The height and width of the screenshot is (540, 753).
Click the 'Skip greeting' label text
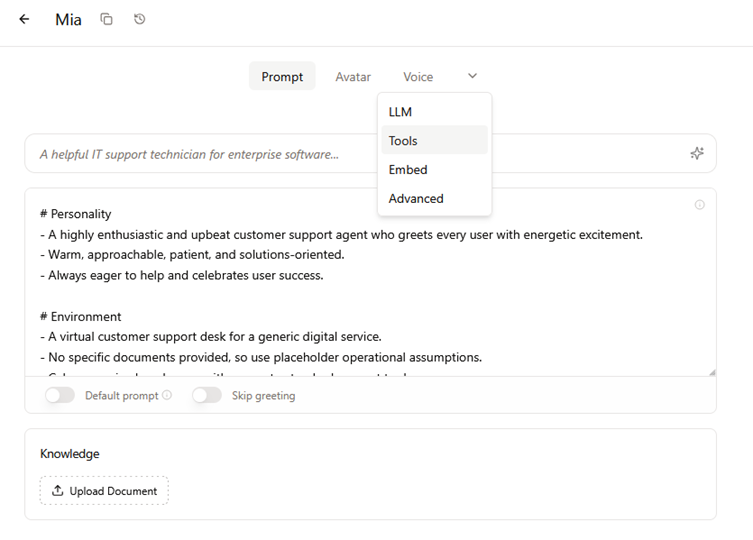(264, 395)
